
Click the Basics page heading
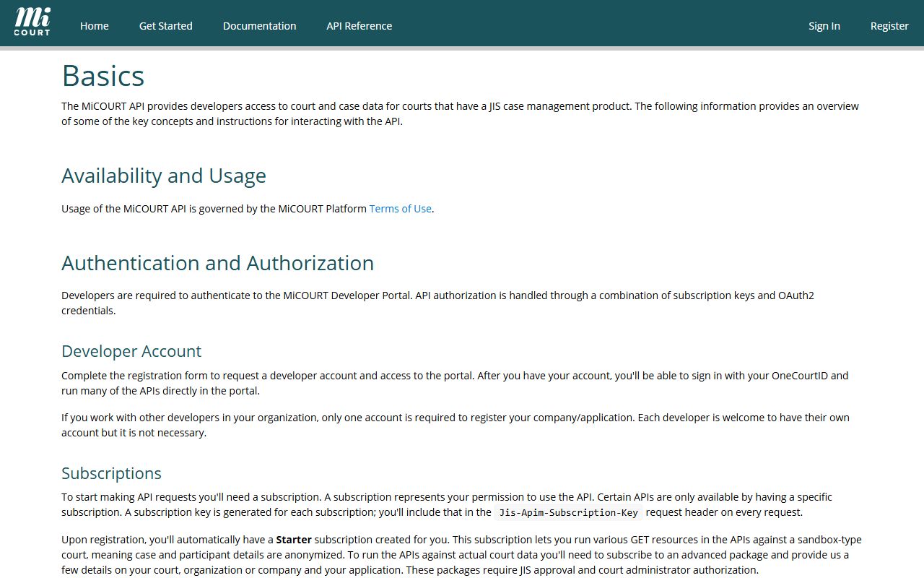click(x=103, y=76)
